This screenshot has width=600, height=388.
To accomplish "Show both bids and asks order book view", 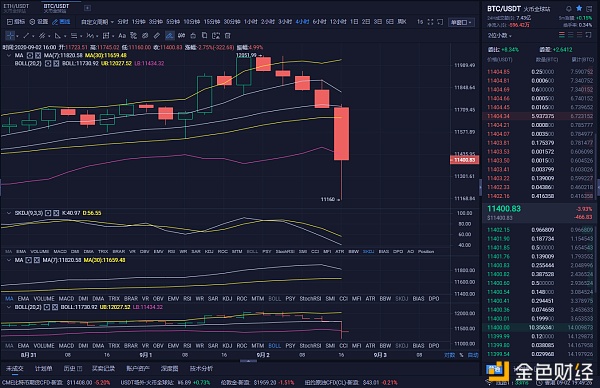I will 562,35.
